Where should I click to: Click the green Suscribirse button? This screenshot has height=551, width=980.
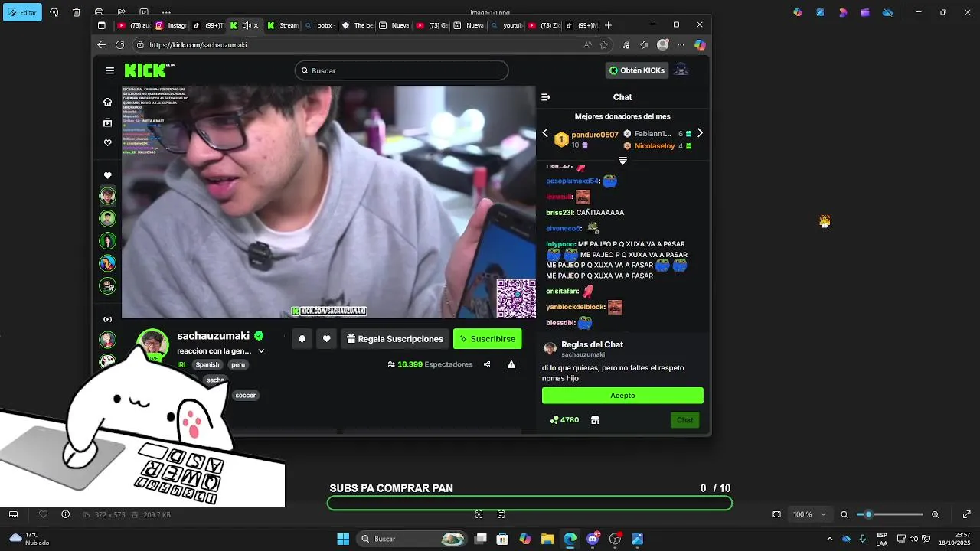tap(487, 339)
